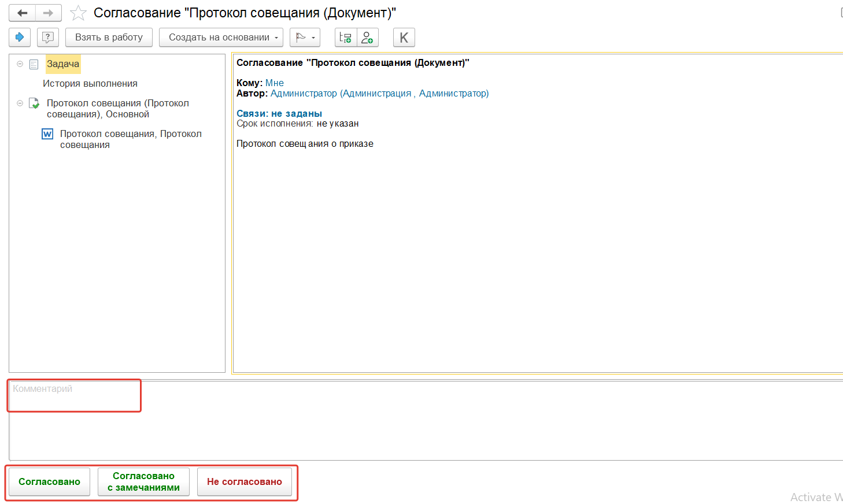This screenshot has width=843, height=504.
Task: Click the add subtask tree icon
Action: tap(346, 38)
